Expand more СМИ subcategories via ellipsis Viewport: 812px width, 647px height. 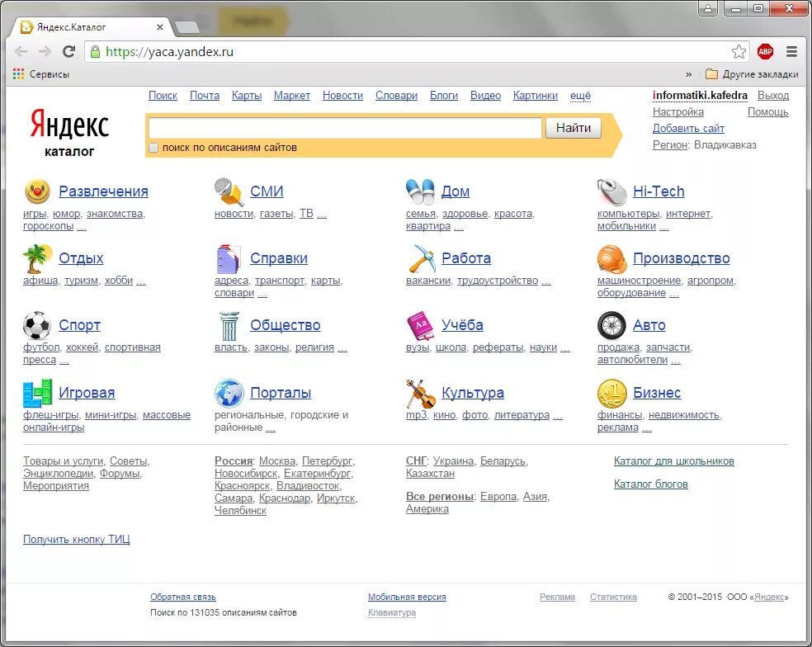[x=322, y=214]
